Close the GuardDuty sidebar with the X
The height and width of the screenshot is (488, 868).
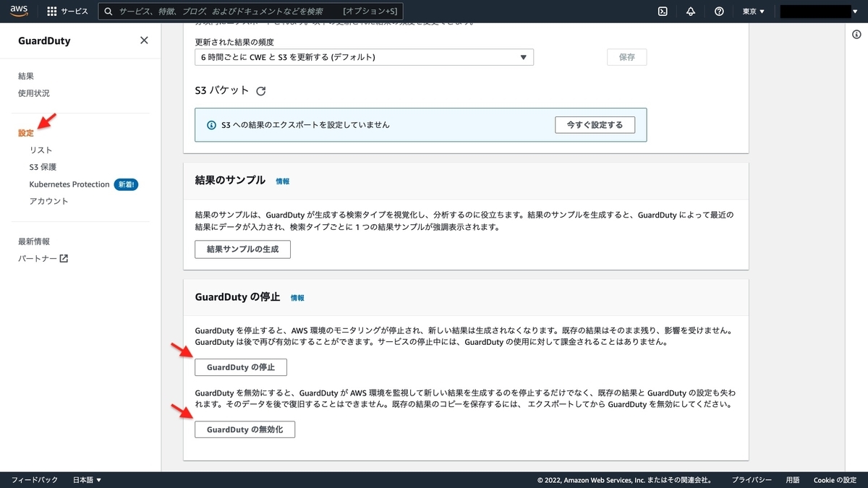143,40
